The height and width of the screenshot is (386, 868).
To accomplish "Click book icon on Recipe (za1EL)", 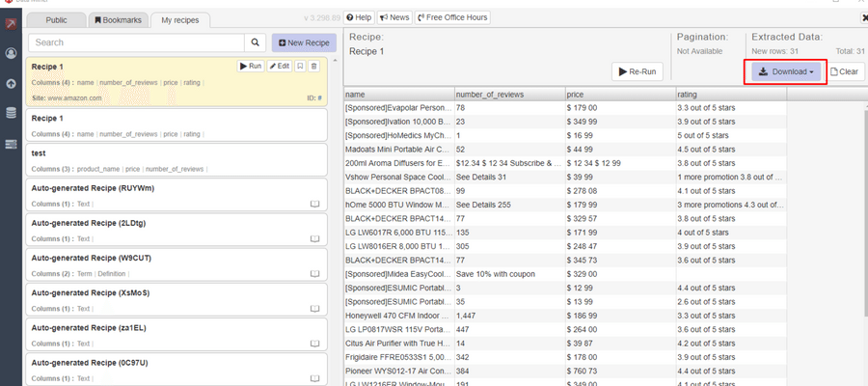I will pos(314,344).
